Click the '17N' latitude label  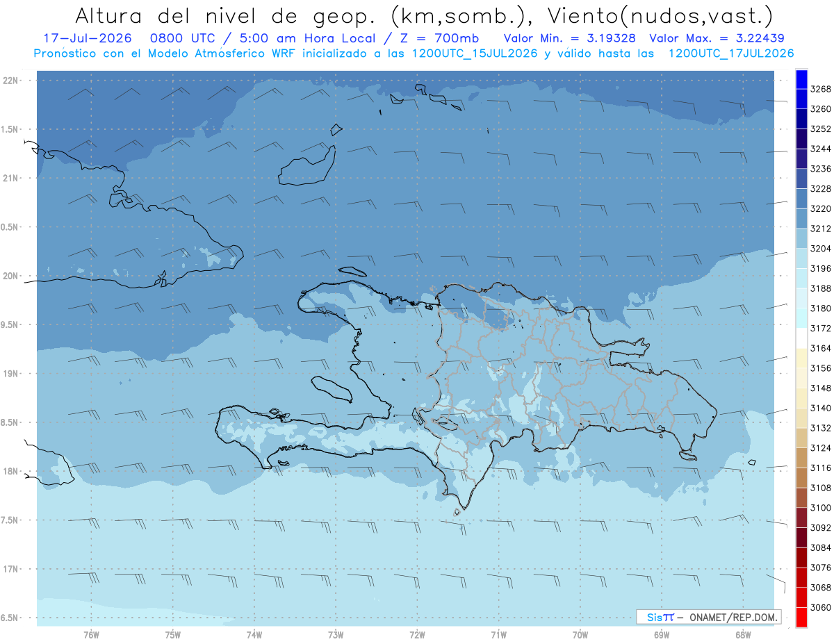click(x=10, y=569)
